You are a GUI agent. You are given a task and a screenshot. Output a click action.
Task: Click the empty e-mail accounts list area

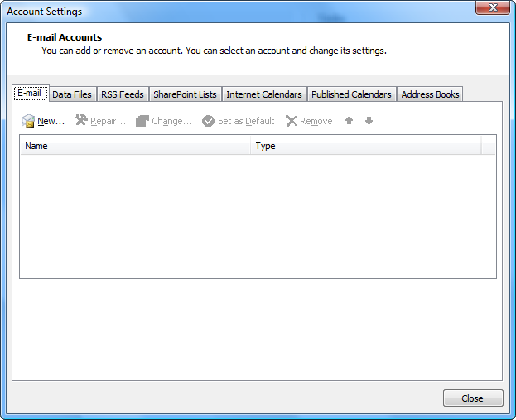(x=258, y=215)
